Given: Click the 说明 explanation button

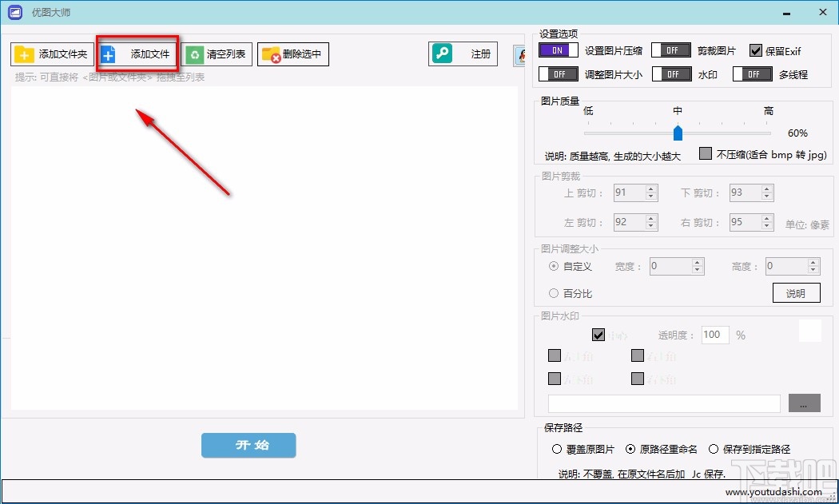Looking at the screenshot, I should click(x=796, y=293).
